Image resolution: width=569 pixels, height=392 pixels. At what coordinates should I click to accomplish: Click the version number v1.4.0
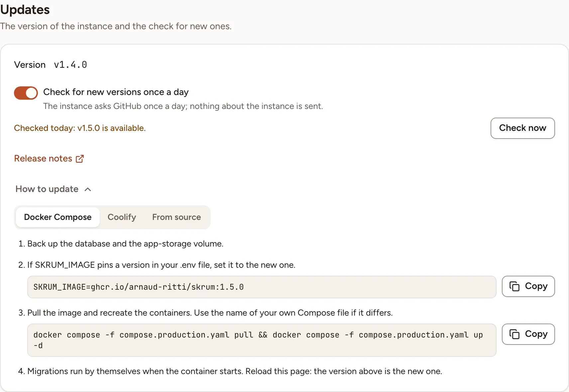pyautogui.click(x=70, y=65)
